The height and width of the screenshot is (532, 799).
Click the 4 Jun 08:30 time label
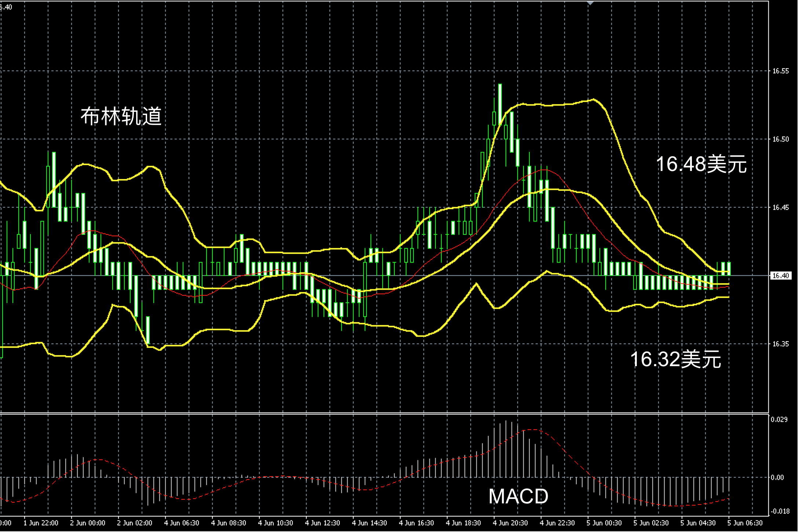229,523
